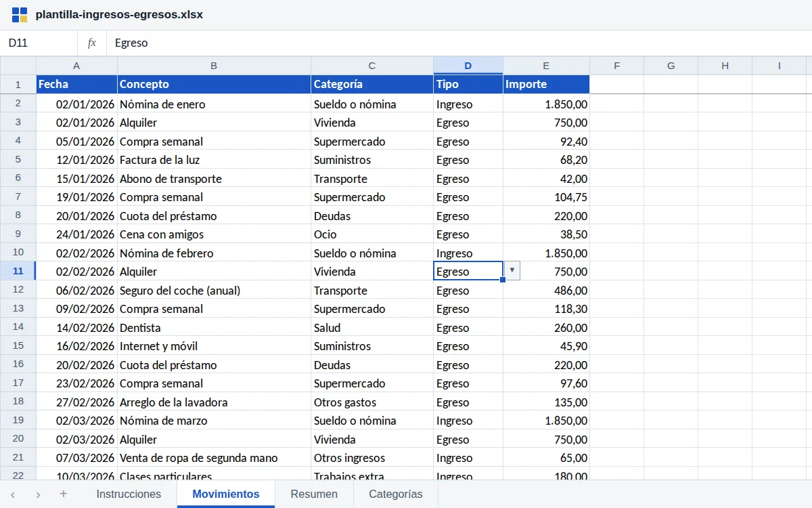
Task: Open the dropdown arrow in cell D11
Action: point(512,271)
